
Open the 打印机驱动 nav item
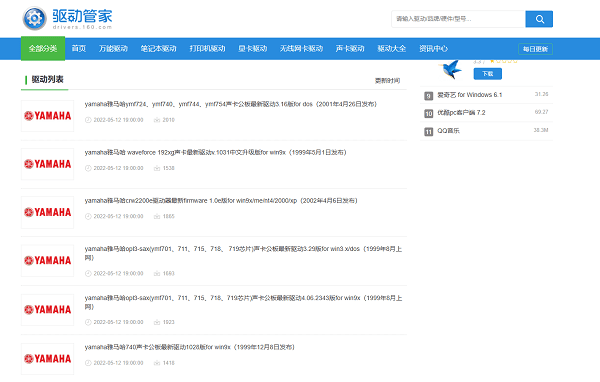pos(207,49)
